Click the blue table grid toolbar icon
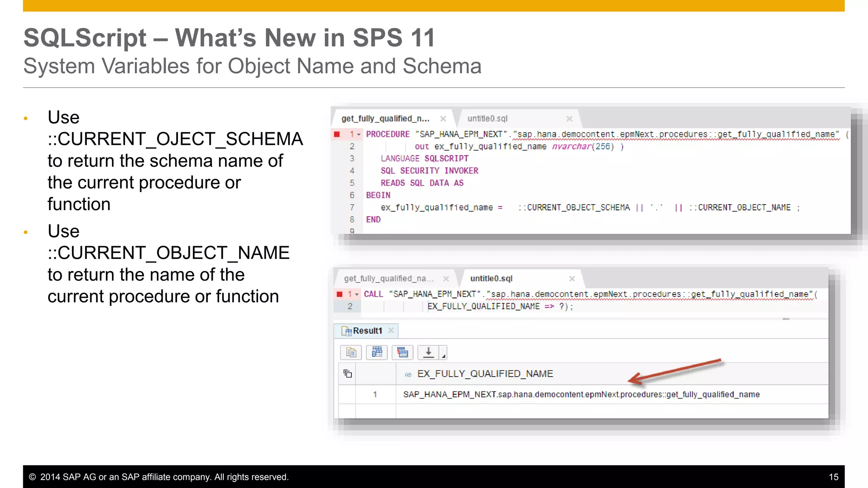The width and height of the screenshot is (868, 488). [x=377, y=352]
